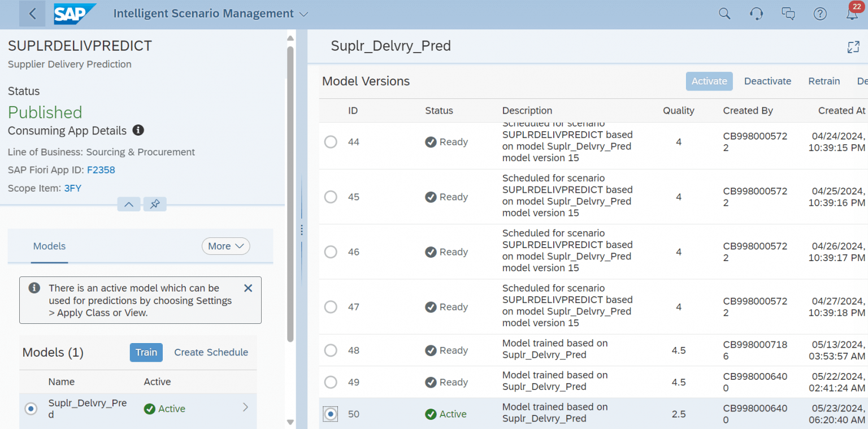
Task: Click the back navigation arrow
Action: [x=32, y=13]
